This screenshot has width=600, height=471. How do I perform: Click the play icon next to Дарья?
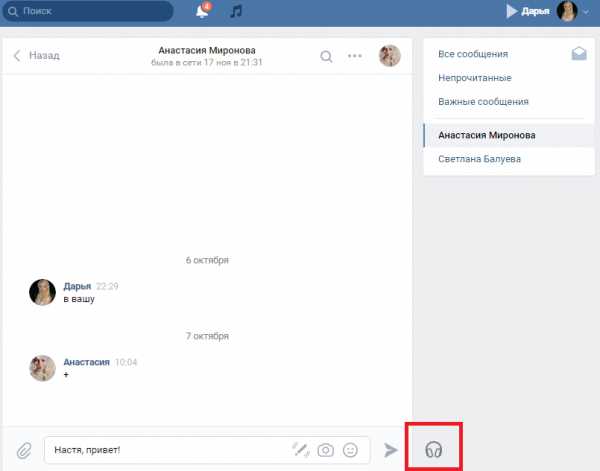pyautogui.click(x=512, y=11)
